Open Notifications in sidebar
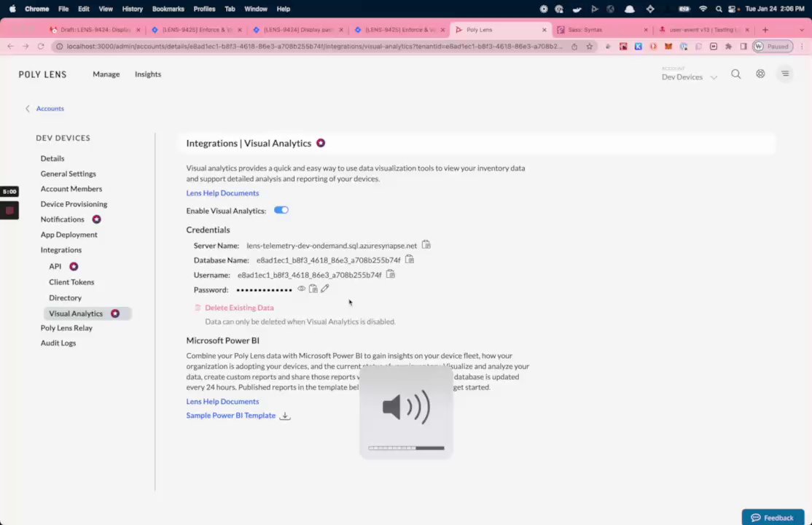This screenshot has height=525, width=812. (x=62, y=219)
